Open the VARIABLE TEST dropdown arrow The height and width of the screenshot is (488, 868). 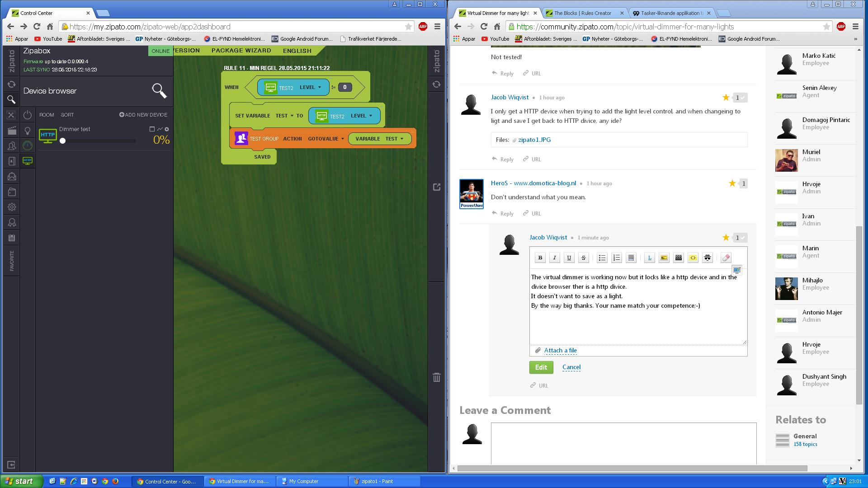point(401,139)
